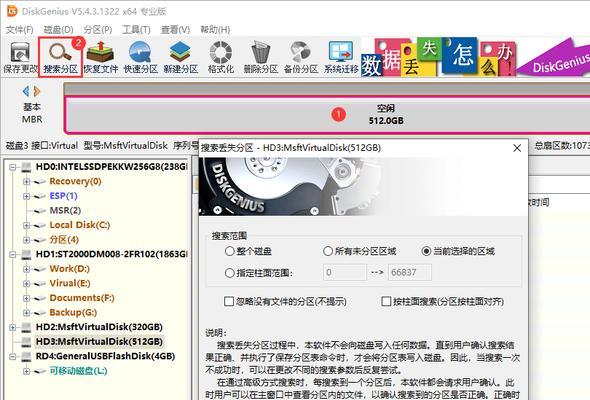The width and height of the screenshot is (590, 400).
Task: Enable ignore partitions without files checkbox
Action: click(229, 301)
